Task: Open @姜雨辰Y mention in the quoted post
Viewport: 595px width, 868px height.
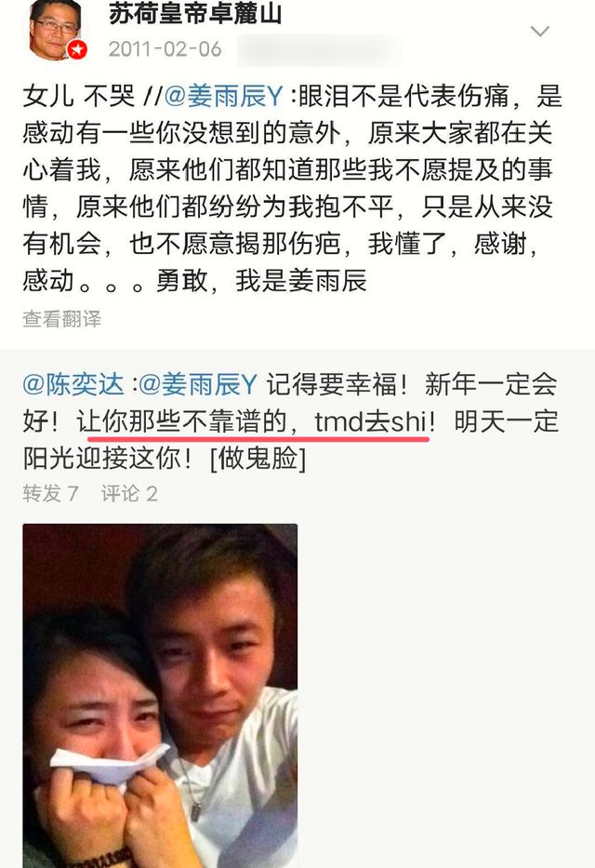Action: [198, 384]
